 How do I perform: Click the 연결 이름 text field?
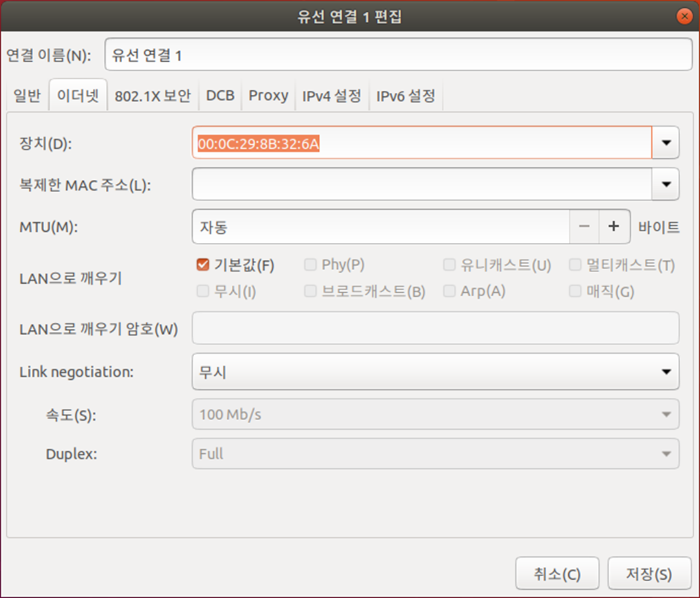point(397,55)
